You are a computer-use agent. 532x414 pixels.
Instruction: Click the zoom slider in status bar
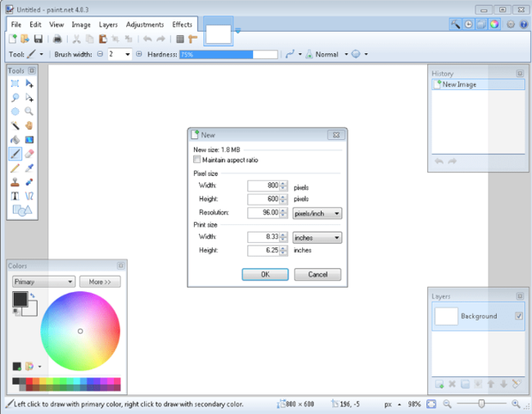pos(481,404)
